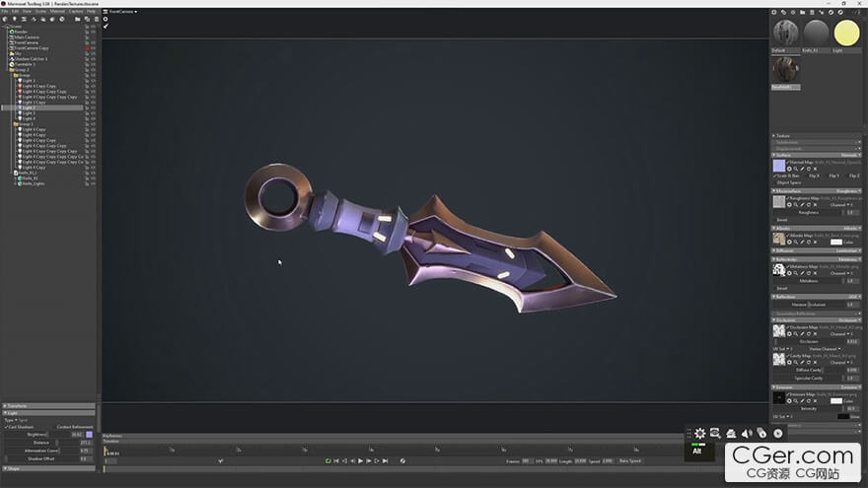This screenshot has width=868, height=488.
Task: Open the Capture menu
Action: (75, 11)
